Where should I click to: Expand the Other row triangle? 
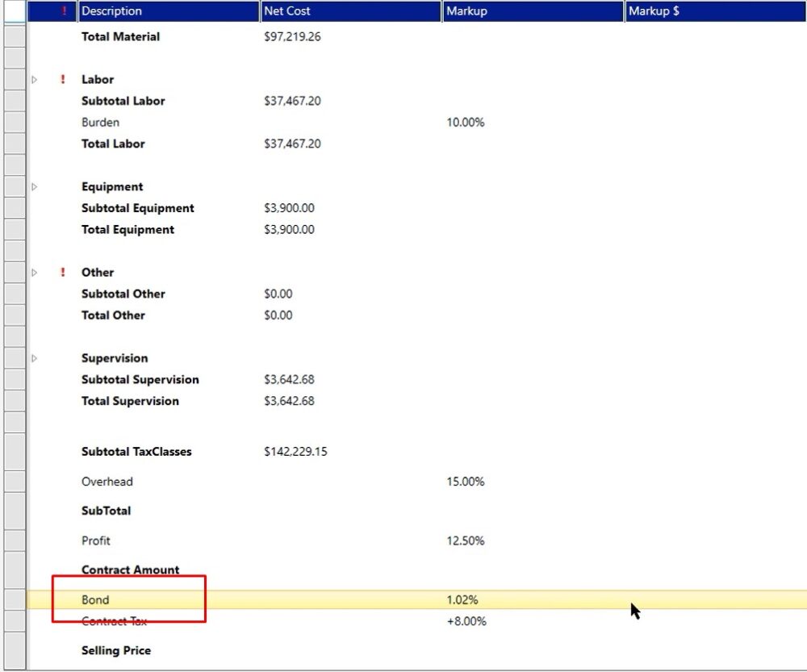pyautogui.click(x=34, y=273)
